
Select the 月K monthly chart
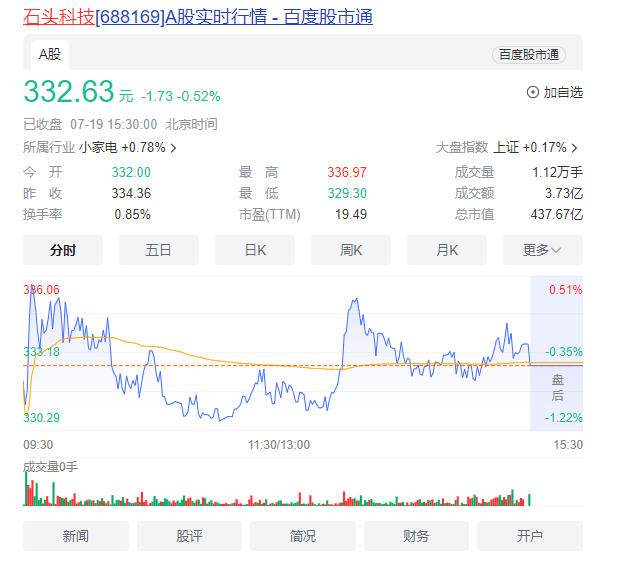point(446,250)
